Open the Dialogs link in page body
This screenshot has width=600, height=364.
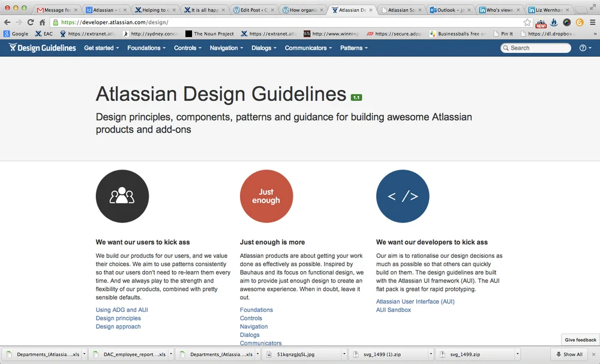[x=250, y=335]
